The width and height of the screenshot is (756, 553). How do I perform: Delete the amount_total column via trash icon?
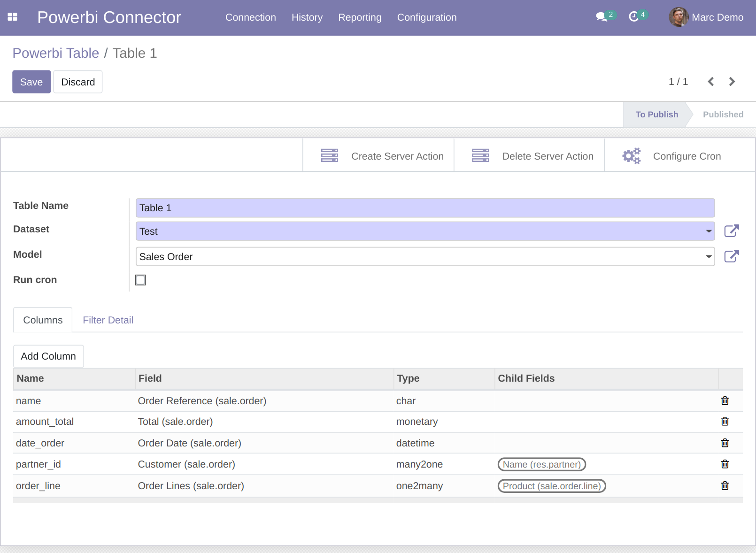pyautogui.click(x=725, y=422)
